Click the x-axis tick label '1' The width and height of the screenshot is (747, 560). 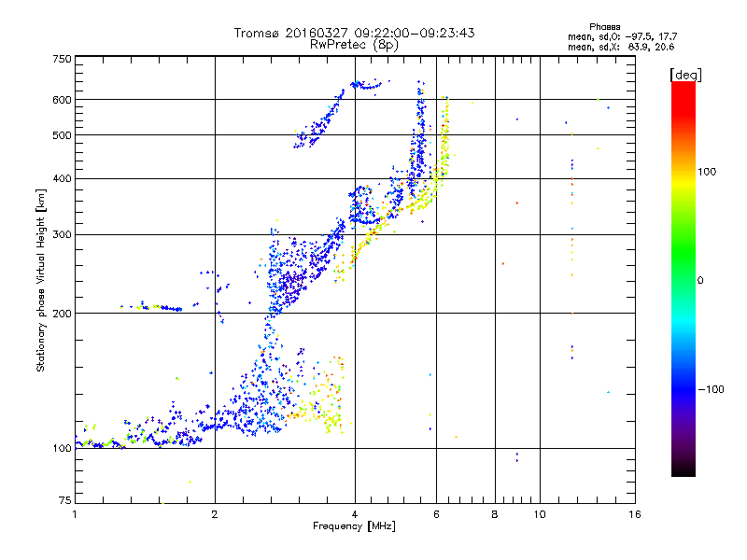point(75,514)
